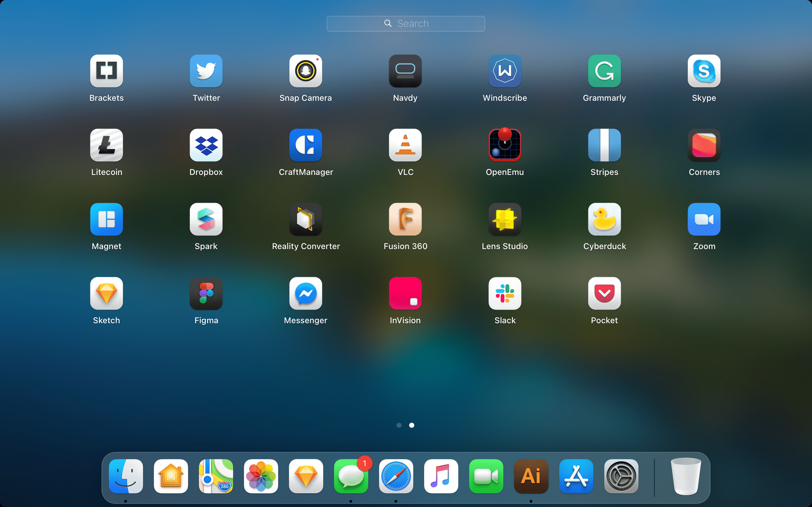Open the Brackets app icon

106,71
